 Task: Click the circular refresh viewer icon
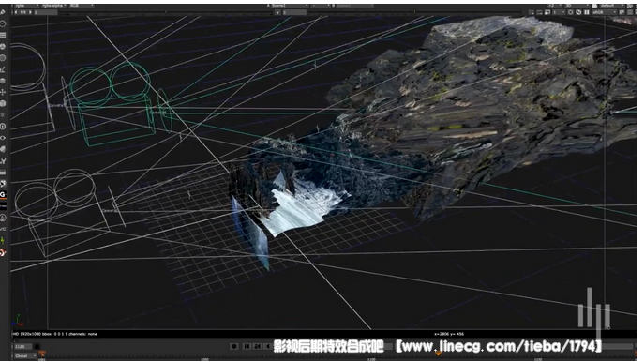[571, 12]
